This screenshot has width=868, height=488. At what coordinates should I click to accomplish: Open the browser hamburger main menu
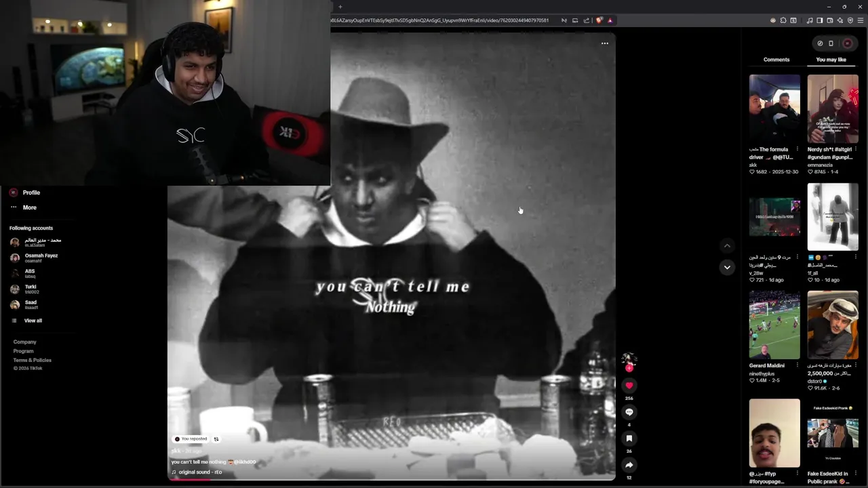tap(861, 20)
